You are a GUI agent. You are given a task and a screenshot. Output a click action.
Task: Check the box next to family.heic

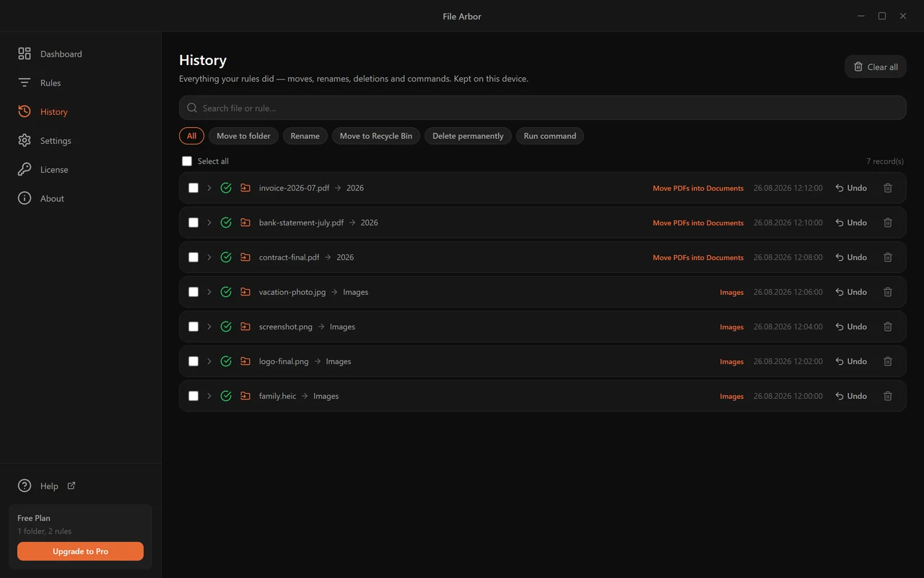[x=193, y=396]
